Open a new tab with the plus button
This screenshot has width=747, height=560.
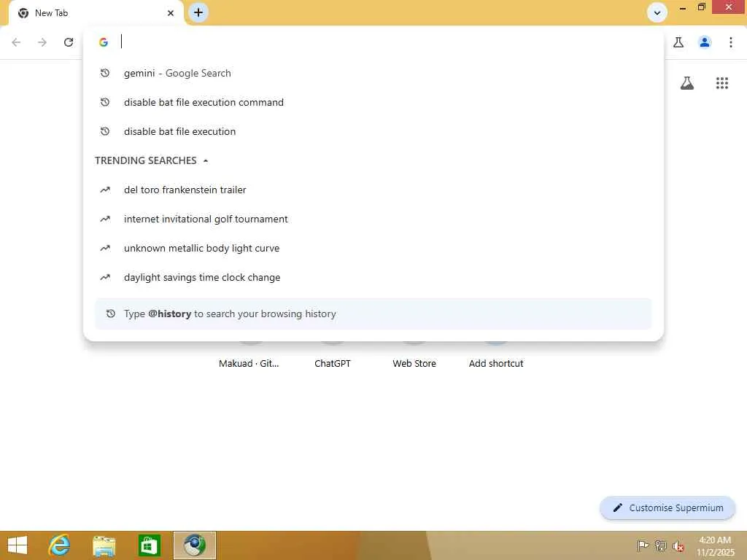(198, 12)
